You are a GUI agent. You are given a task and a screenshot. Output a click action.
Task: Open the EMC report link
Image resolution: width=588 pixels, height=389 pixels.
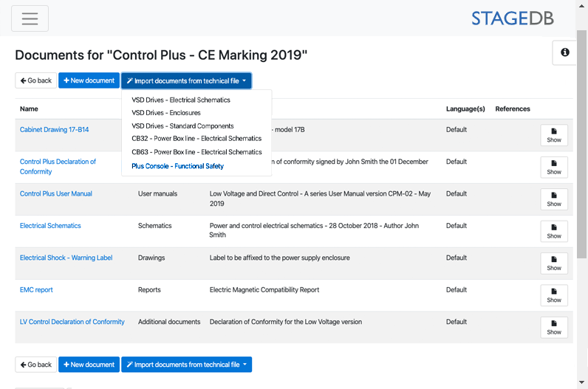tap(36, 289)
